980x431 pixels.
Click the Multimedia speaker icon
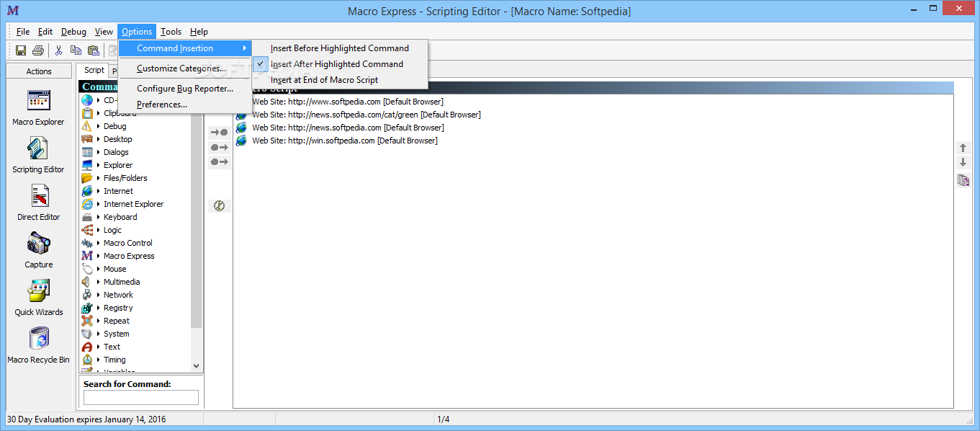pyautogui.click(x=87, y=282)
